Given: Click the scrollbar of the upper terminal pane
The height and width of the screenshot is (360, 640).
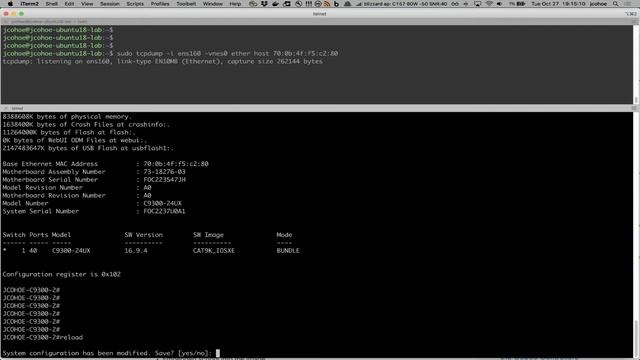Looking at the screenshot, I should pyautogui.click(x=636, y=64).
